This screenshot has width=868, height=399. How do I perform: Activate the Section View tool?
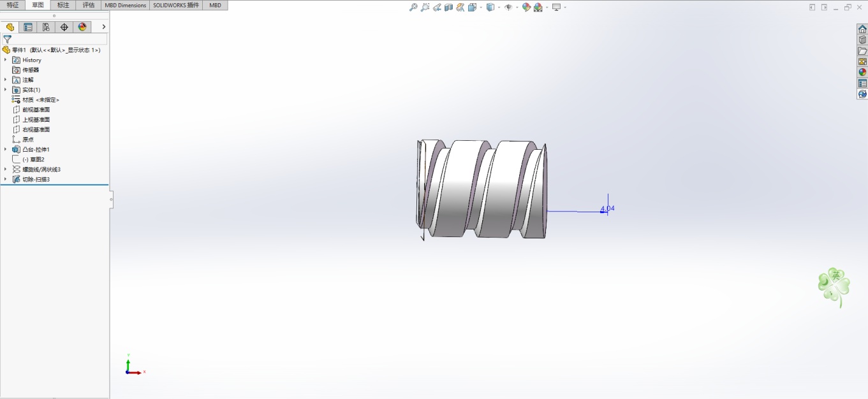(x=449, y=7)
